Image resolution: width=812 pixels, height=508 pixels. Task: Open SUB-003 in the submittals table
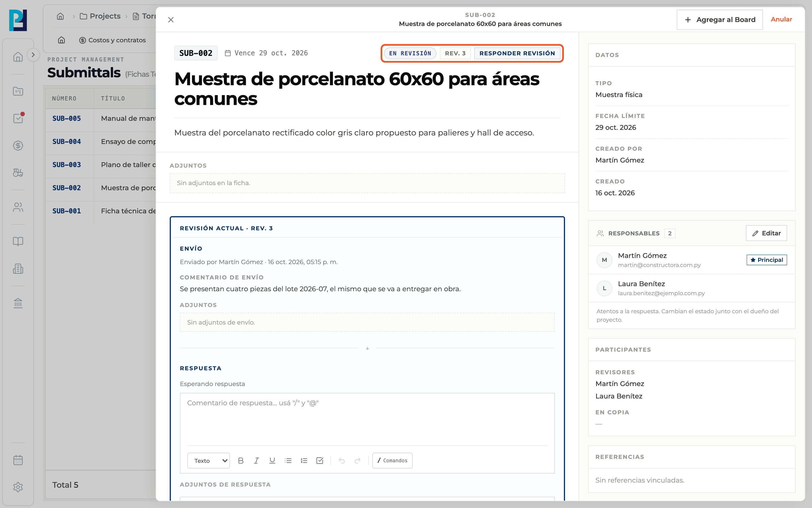click(x=67, y=165)
